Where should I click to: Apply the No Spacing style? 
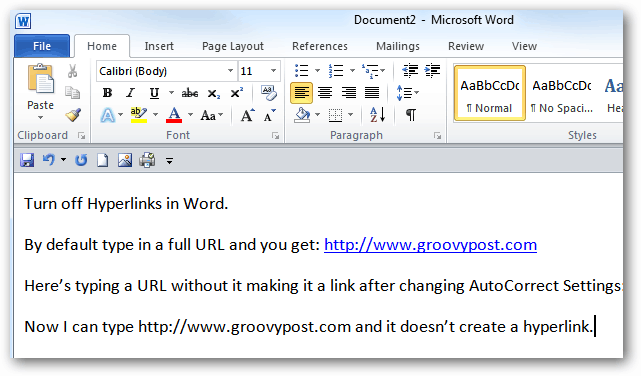[562, 93]
